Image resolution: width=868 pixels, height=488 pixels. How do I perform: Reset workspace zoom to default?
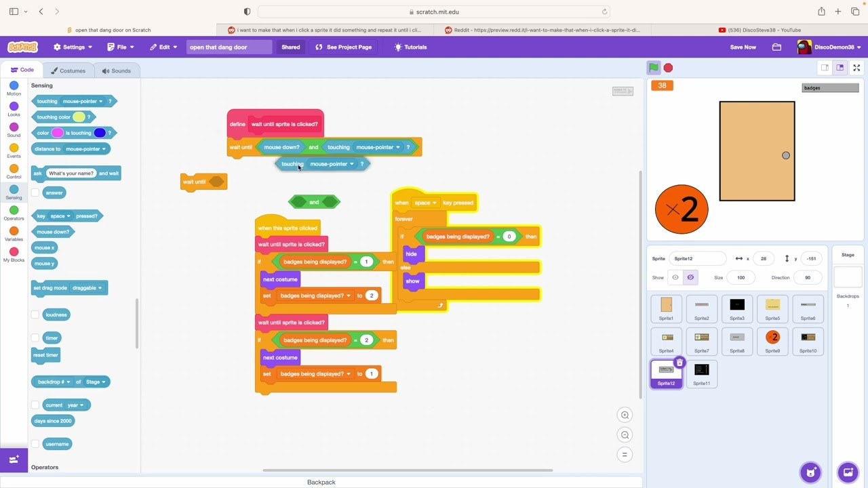tap(625, 455)
